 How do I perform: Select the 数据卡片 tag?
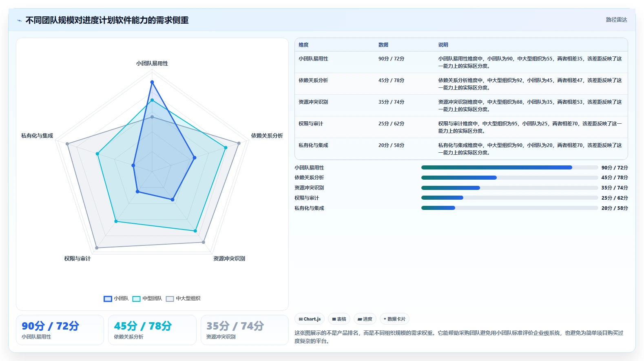[394, 319]
